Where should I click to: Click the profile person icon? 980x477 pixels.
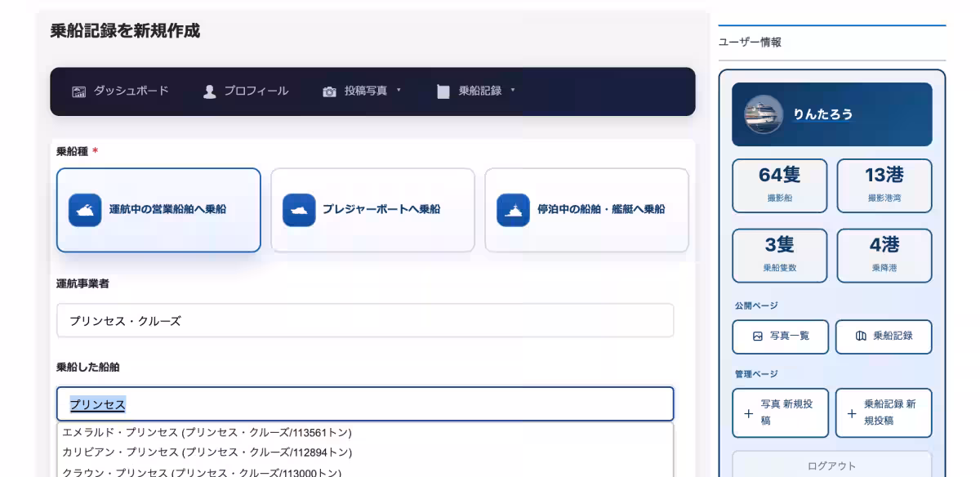point(209,91)
